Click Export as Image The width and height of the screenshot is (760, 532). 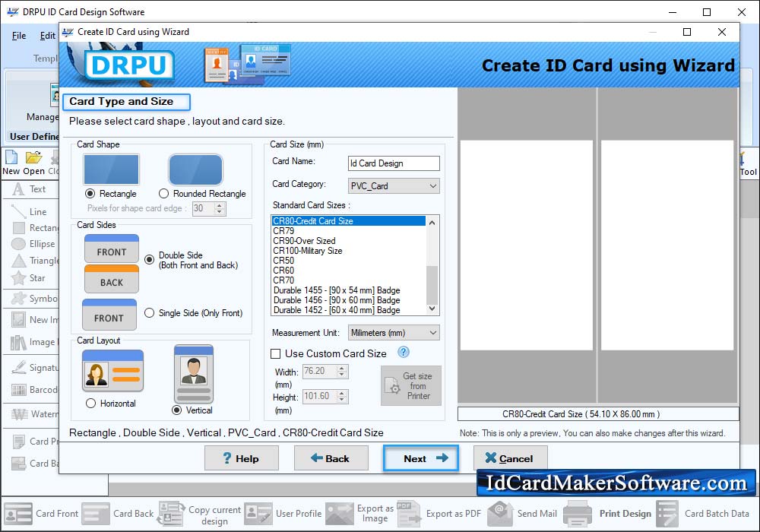[360, 514]
